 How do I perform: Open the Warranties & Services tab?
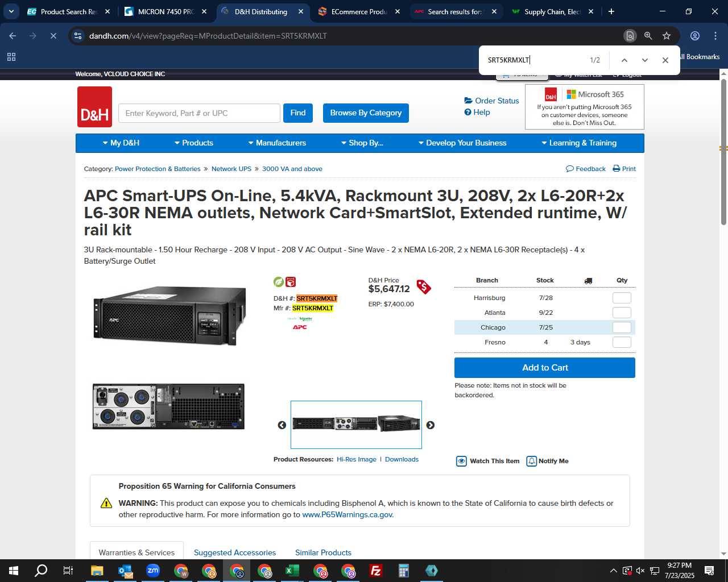[136, 552]
